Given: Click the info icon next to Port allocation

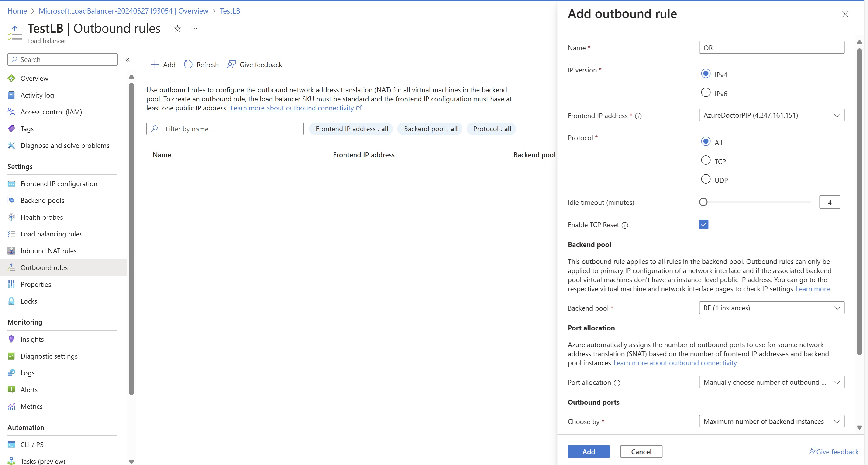Looking at the screenshot, I should [617, 383].
